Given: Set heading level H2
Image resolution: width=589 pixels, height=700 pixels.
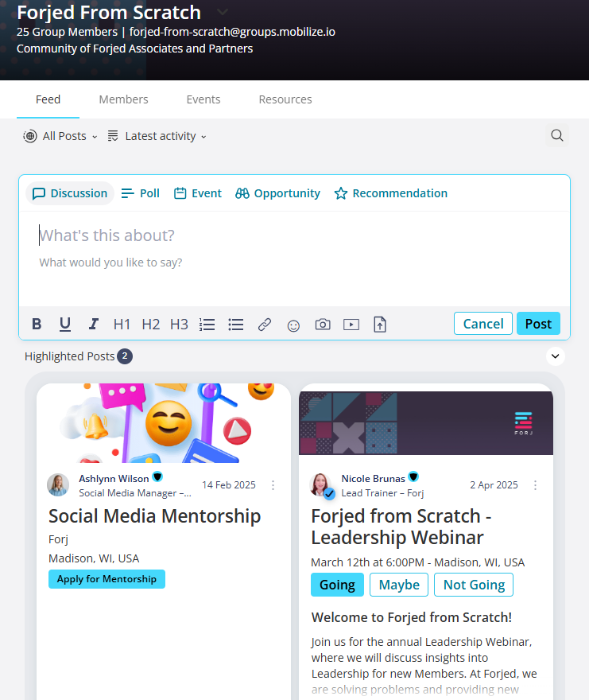Looking at the screenshot, I should click(151, 324).
